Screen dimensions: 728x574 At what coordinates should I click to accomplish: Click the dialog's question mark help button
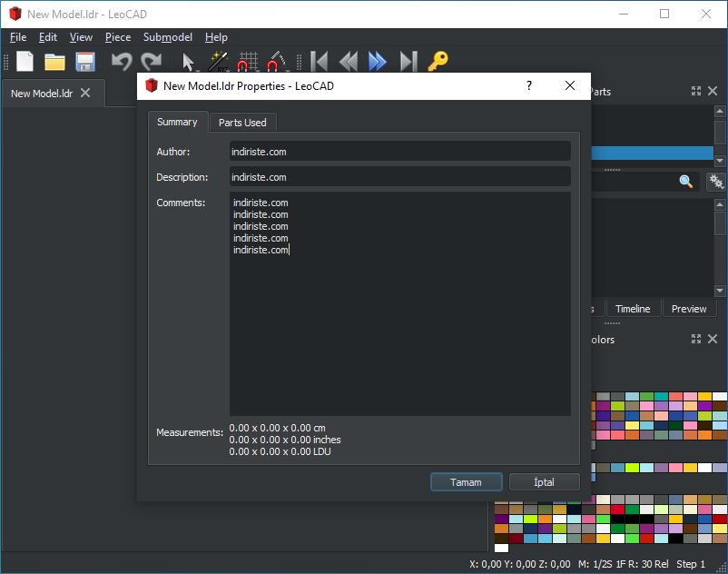coord(529,86)
